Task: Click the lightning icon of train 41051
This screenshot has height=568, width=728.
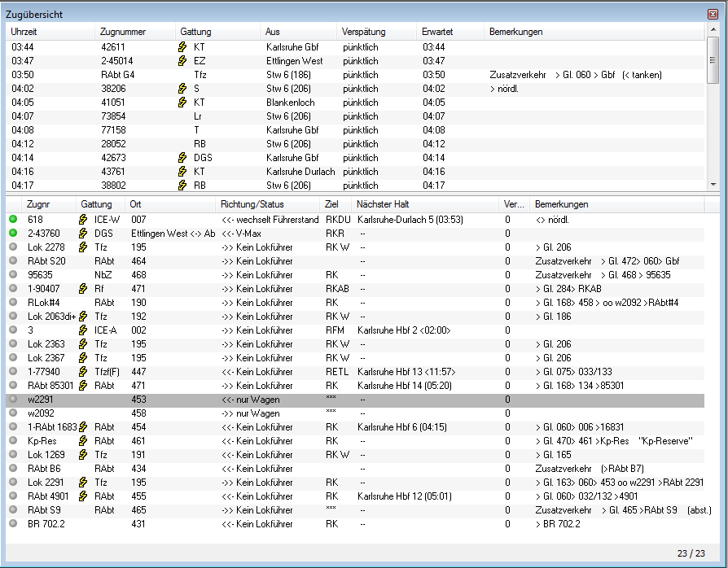Action: pyautogui.click(x=182, y=103)
